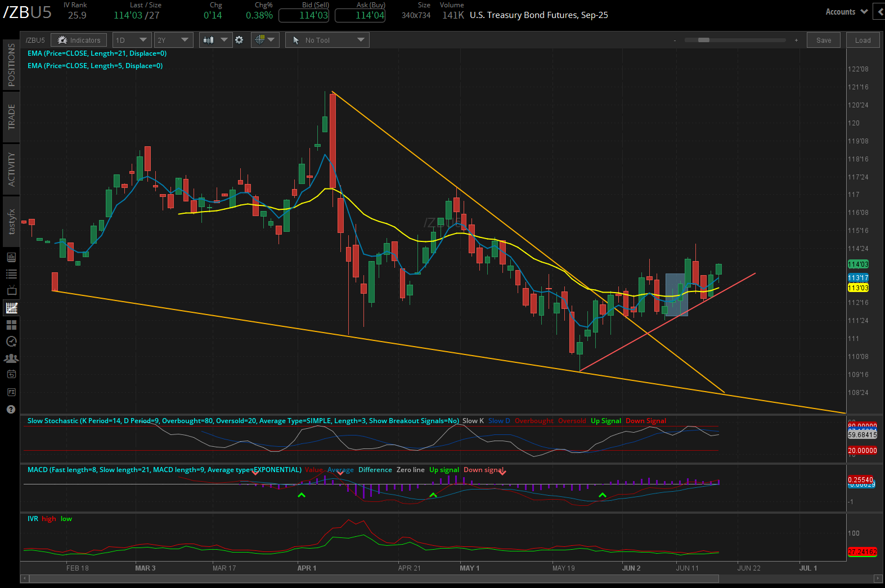Select the Slow Stochastic study label

243,421
